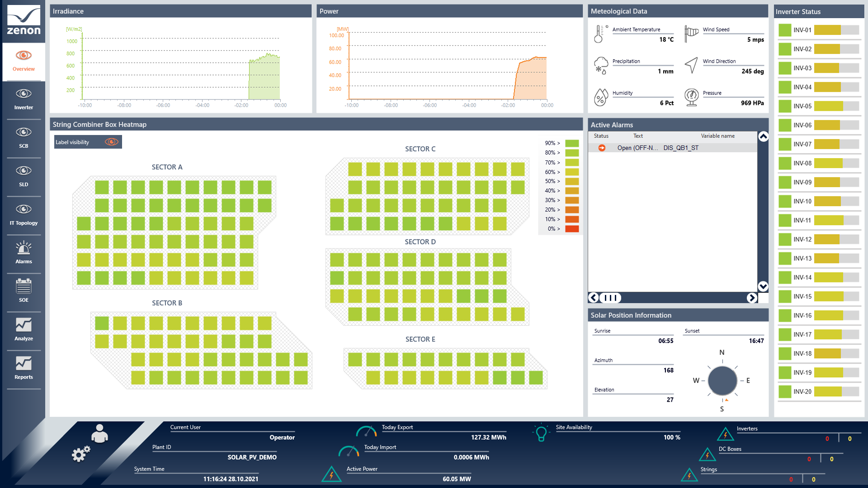Screen dimensions: 868x488
Task: Open the Analyze chart icon
Action: [24, 325]
